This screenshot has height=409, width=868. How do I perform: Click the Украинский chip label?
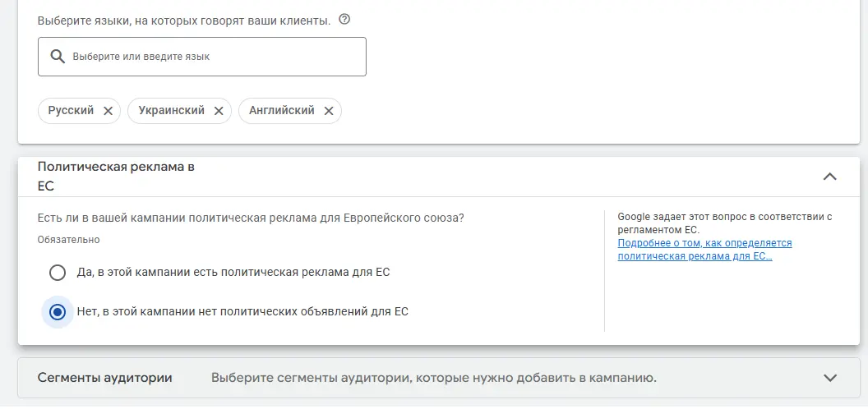pos(172,111)
